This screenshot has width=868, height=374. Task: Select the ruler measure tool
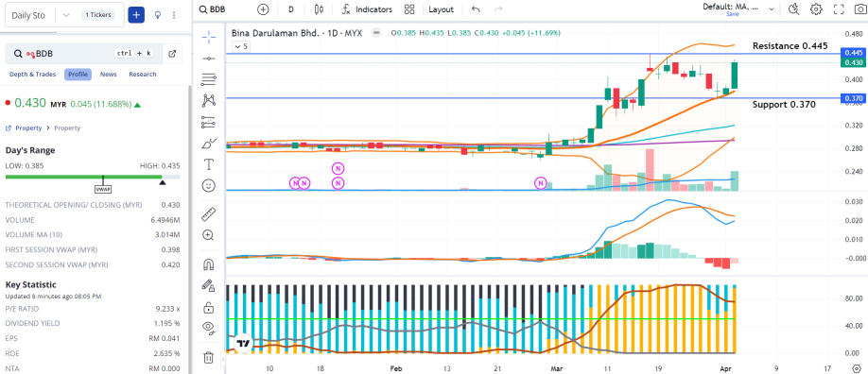209,213
